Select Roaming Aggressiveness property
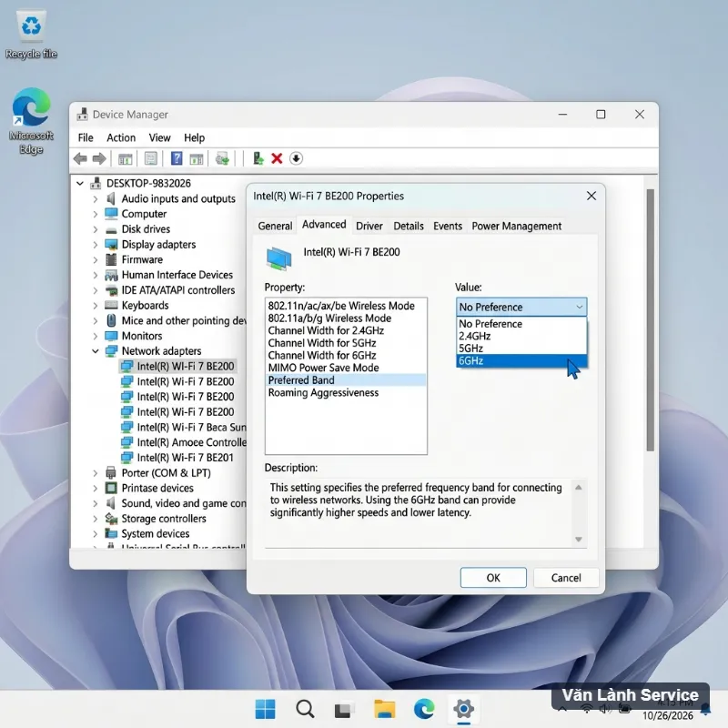Screen dimensions: 728x728 tap(346, 393)
